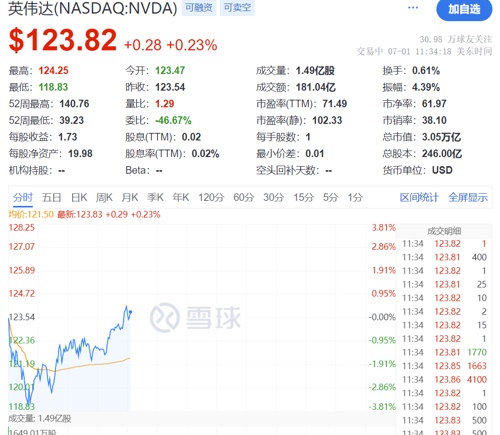Switch to the 五日 chart tab
The height and width of the screenshot is (435, 500).
pos(51,197)
